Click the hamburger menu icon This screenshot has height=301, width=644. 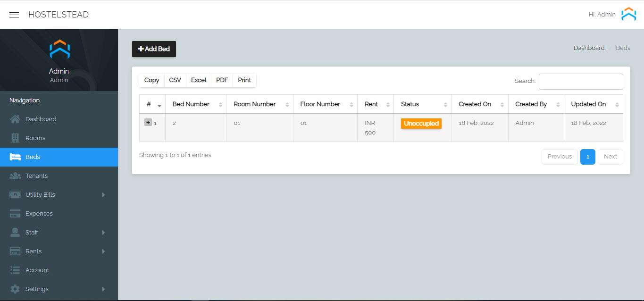point(14,15)
